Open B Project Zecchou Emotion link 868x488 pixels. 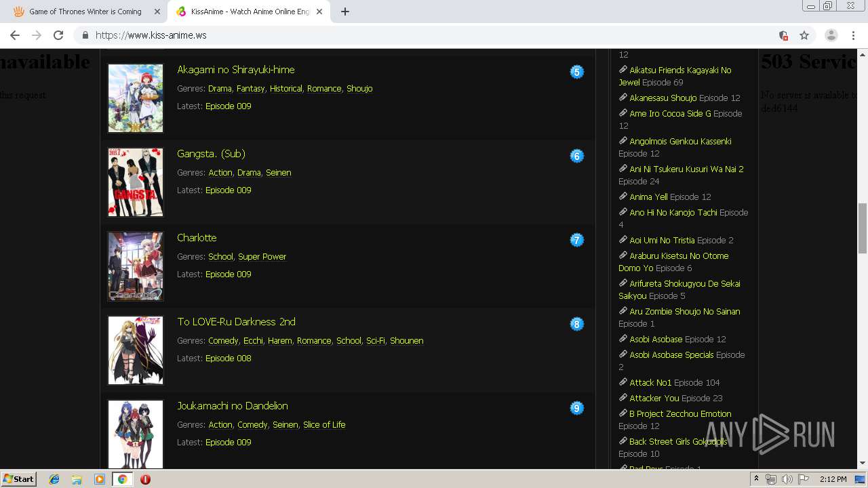[680, 414]
